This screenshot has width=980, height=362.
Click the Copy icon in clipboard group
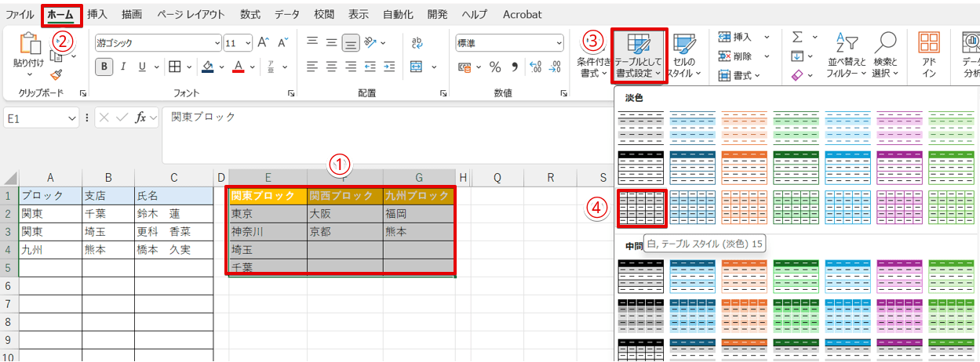click(56, 56)
